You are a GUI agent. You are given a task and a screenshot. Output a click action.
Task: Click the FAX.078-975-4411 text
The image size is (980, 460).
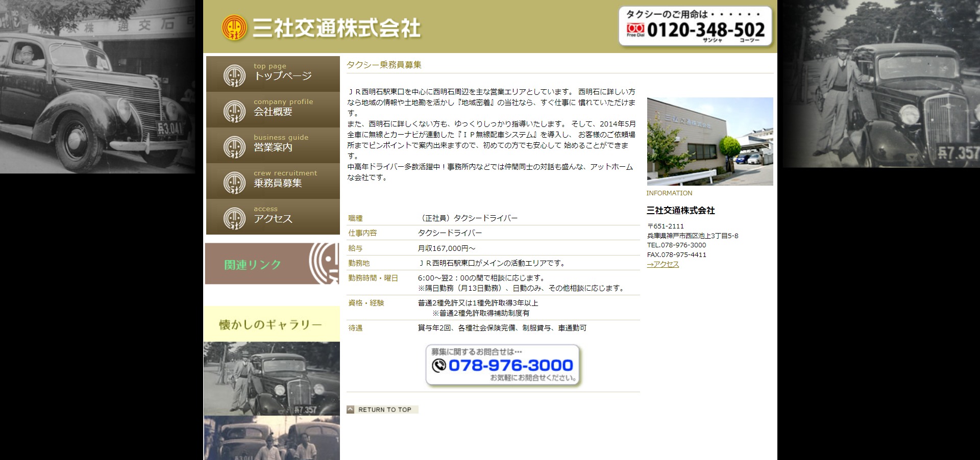coord(676,255)
